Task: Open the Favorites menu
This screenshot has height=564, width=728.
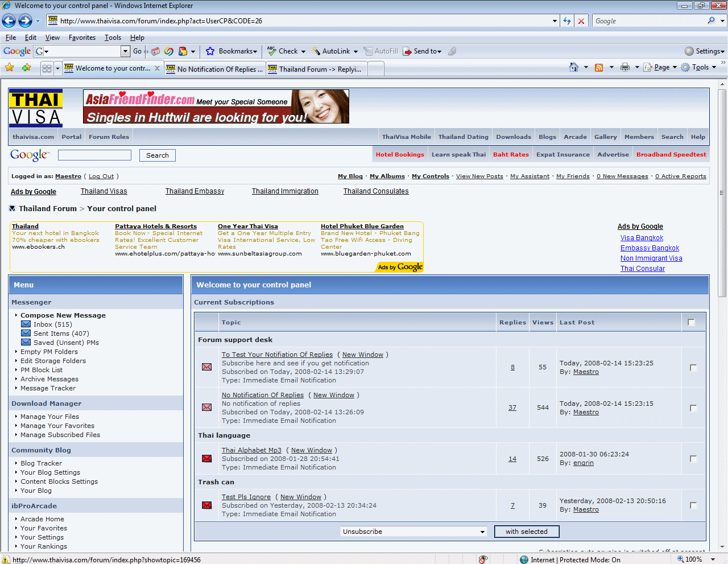Action: [82, 38]
